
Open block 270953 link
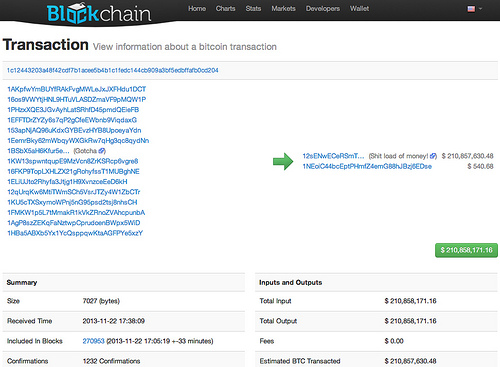pos(93,341)
